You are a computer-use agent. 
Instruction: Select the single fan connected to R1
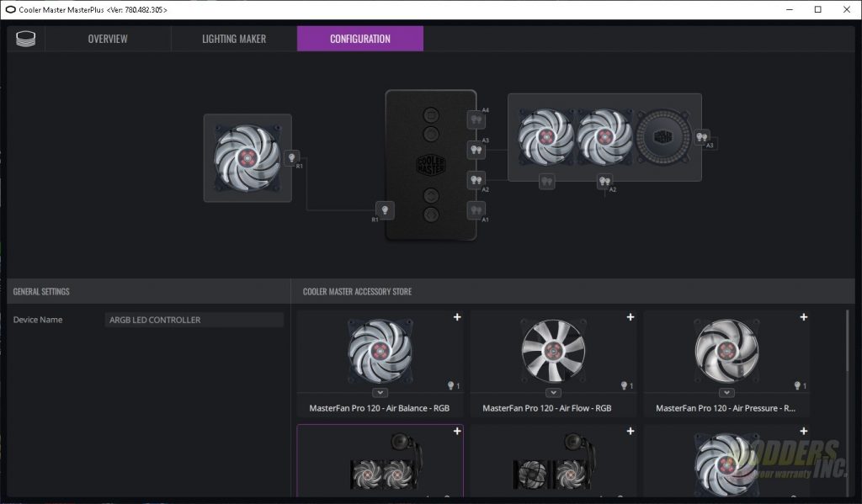247,158
